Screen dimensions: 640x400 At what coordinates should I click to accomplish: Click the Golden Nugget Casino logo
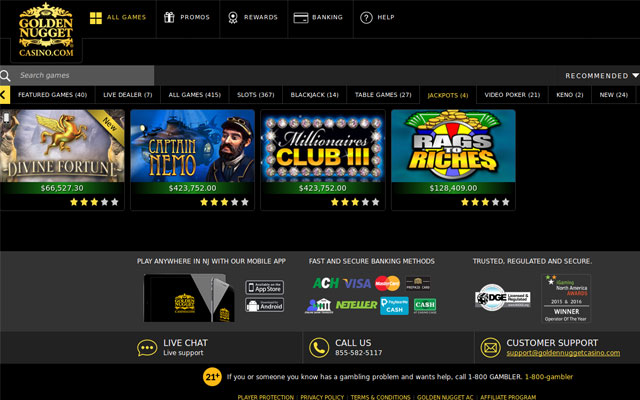[46, 30]
